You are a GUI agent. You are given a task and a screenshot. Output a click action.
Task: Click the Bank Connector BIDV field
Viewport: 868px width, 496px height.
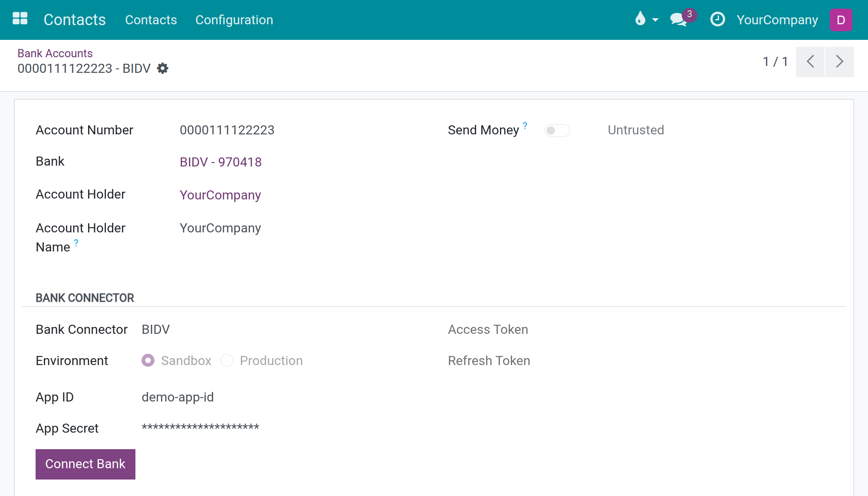156,330
